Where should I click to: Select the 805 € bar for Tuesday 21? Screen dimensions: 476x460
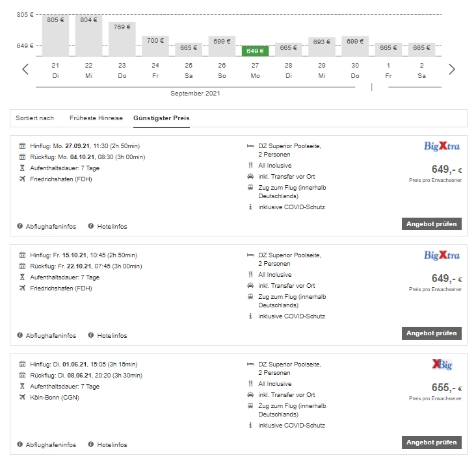(55, 36)
